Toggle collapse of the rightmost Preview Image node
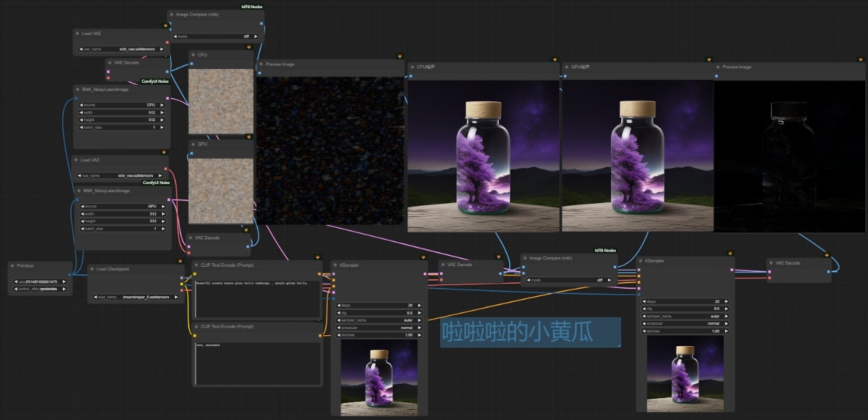This screenshot has height=420, width=868. [718, 67]
